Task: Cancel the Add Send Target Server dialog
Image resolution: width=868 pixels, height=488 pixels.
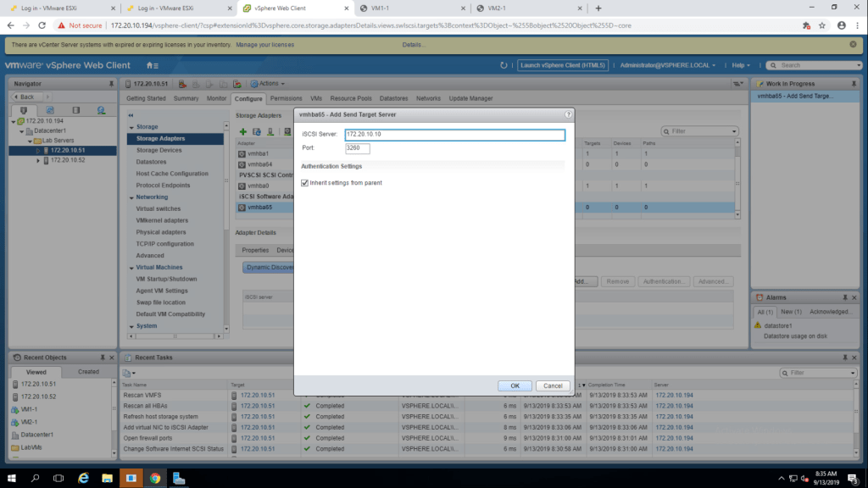Action: [553, 385]
